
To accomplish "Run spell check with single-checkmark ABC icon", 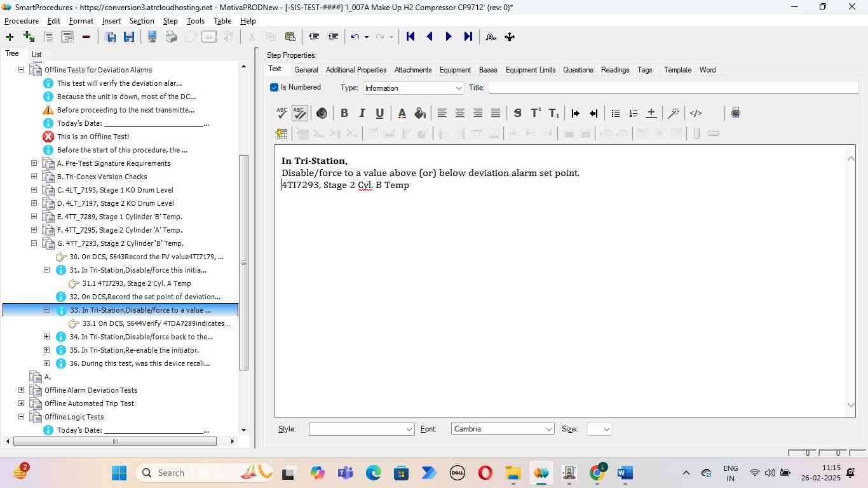I will coord(281,113).
